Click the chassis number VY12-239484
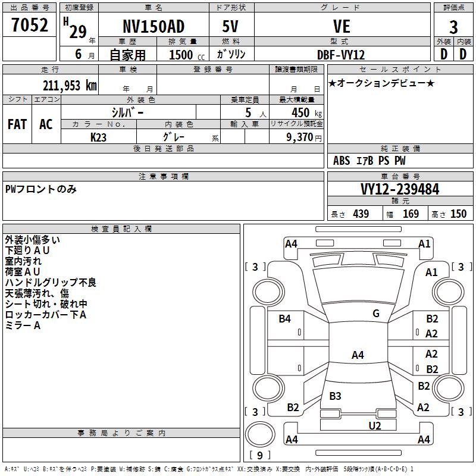 [x=400, y=189]
